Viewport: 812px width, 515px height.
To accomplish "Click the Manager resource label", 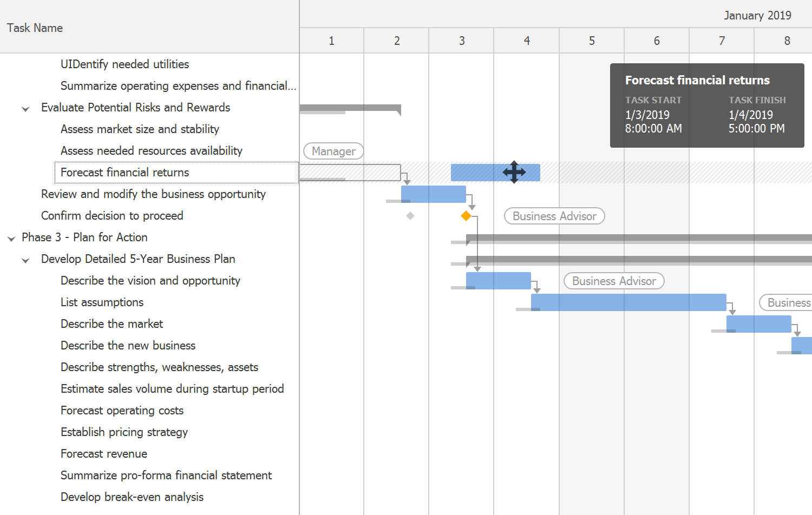I will coord(333,151).
